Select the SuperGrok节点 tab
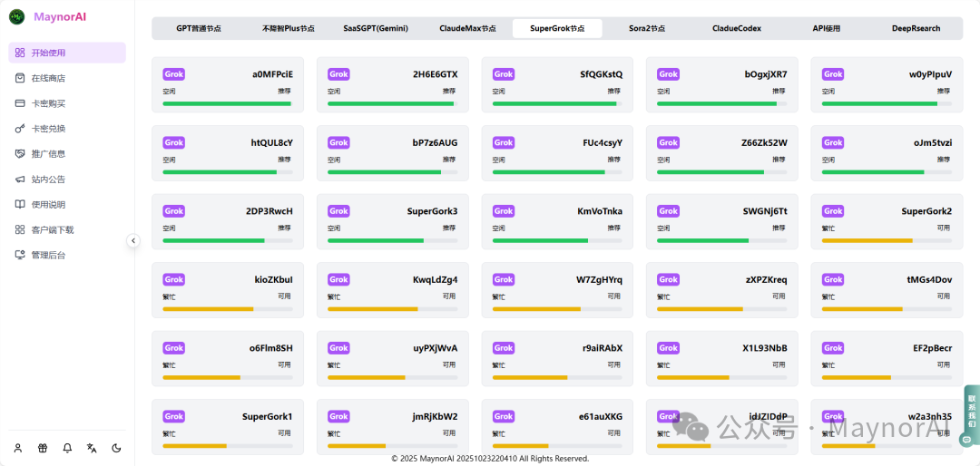Screen dimensions: 980x466 (x=557, y=29)
